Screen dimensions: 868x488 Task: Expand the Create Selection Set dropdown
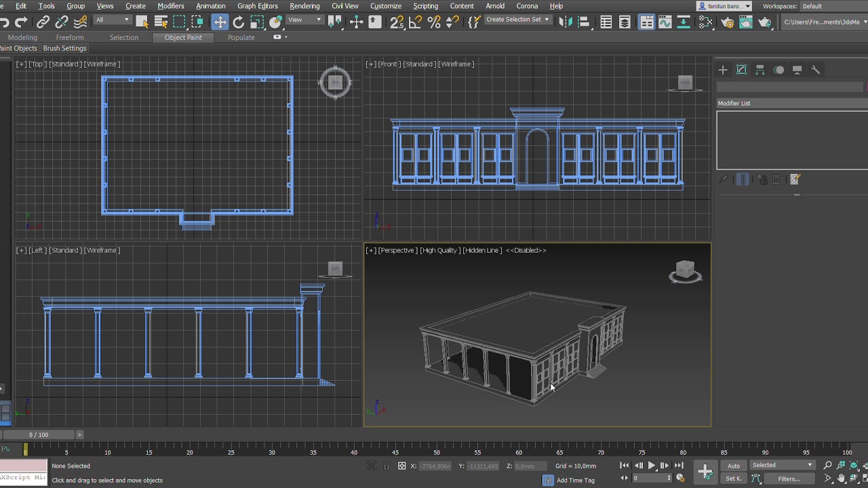tap(517, 20)
